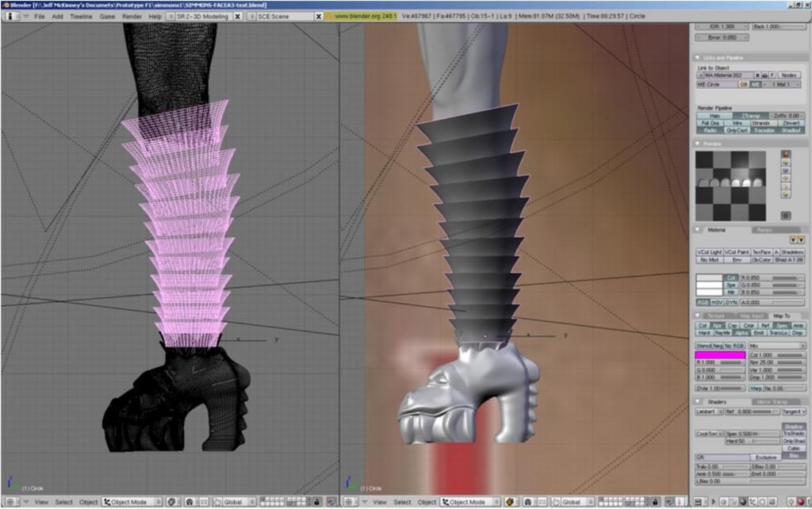This screenshot has width=812, height=509.
Task: Delete the SR:2-3D Modeling screen with its X
Action: click(x=238, y=16)
